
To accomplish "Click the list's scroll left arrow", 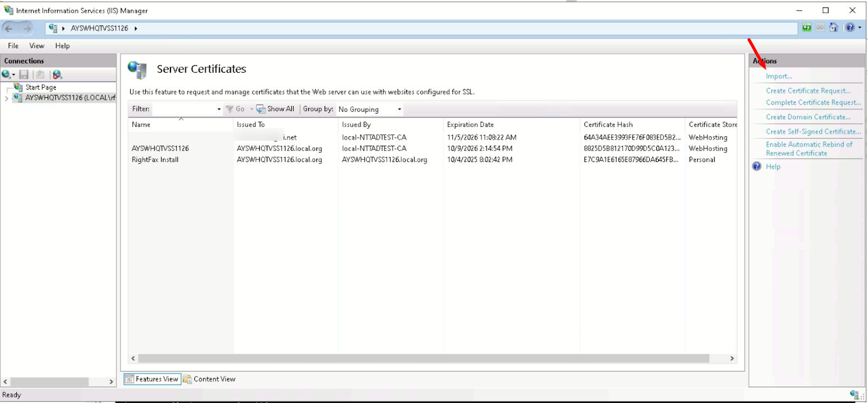I will (133, 359).
